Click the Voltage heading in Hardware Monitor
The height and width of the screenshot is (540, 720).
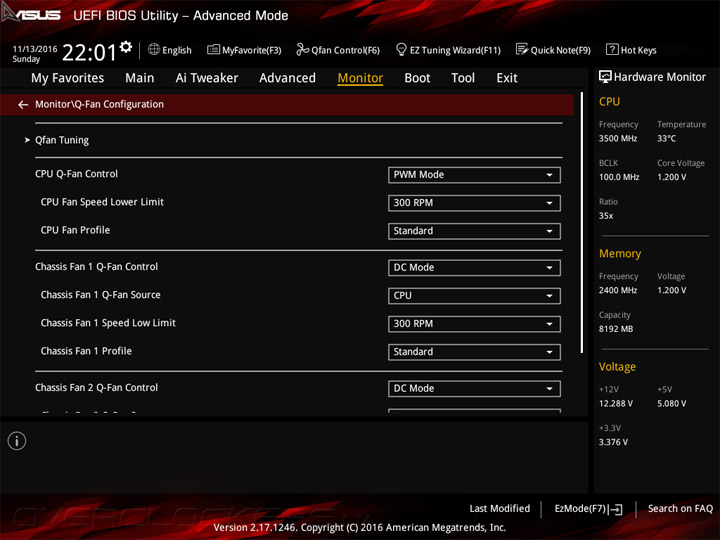[x=617, y=367]
